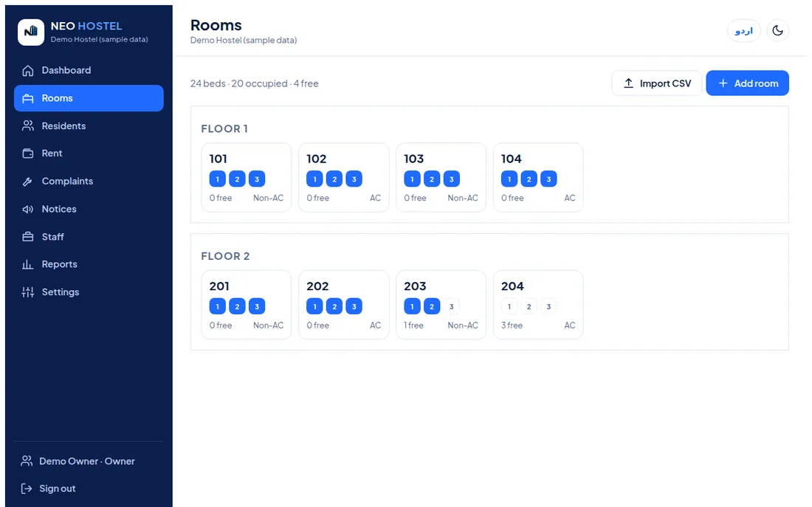The height and width of the screenshot is (507, 812).
Task: Open the Rooms menu item
Action: coord(89,98)
